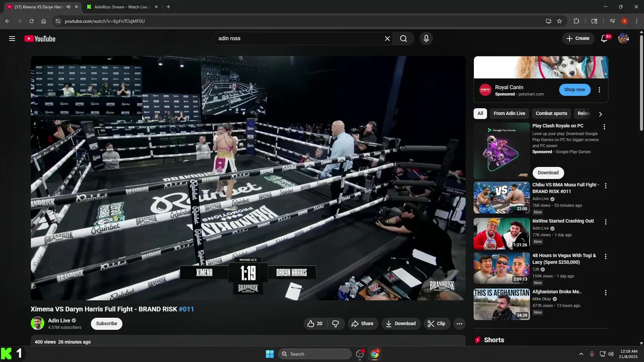This screenshot has height=362, width=644.
Task: Mute the audio on the YouTube tab
Action: coord(68,7)
